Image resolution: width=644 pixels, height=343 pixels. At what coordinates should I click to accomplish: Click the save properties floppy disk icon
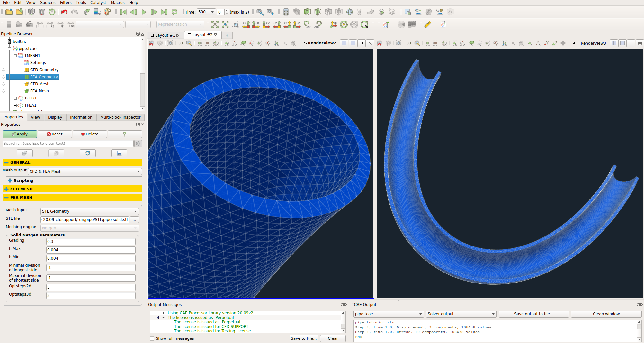[119, 153]
